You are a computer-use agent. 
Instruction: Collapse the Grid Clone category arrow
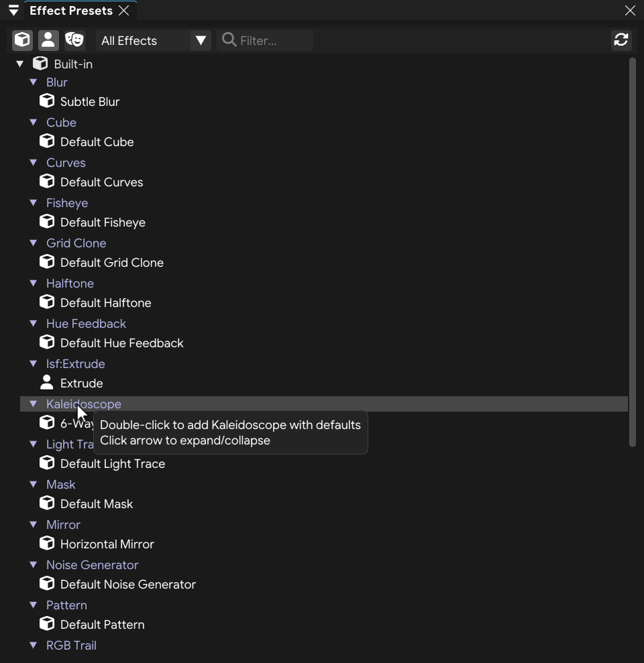(x=34, y=243)
